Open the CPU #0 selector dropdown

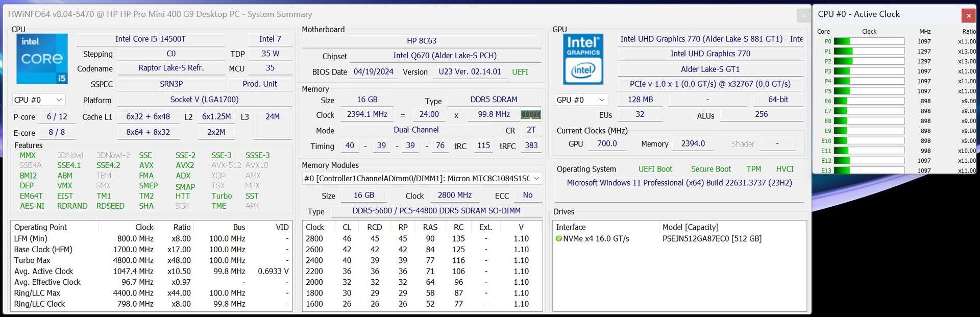coord(39,100)
